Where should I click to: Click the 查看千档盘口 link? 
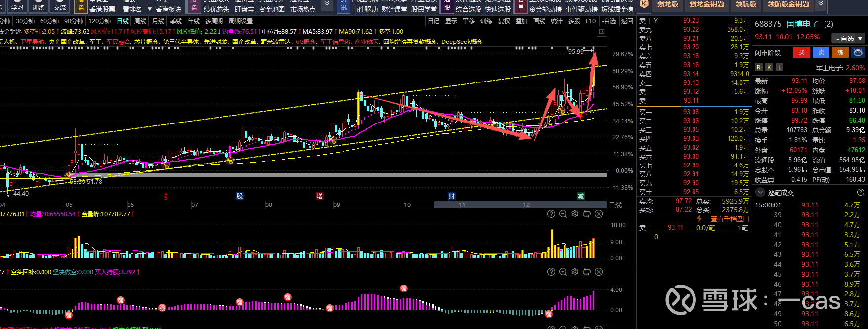[x=730, y=218]
